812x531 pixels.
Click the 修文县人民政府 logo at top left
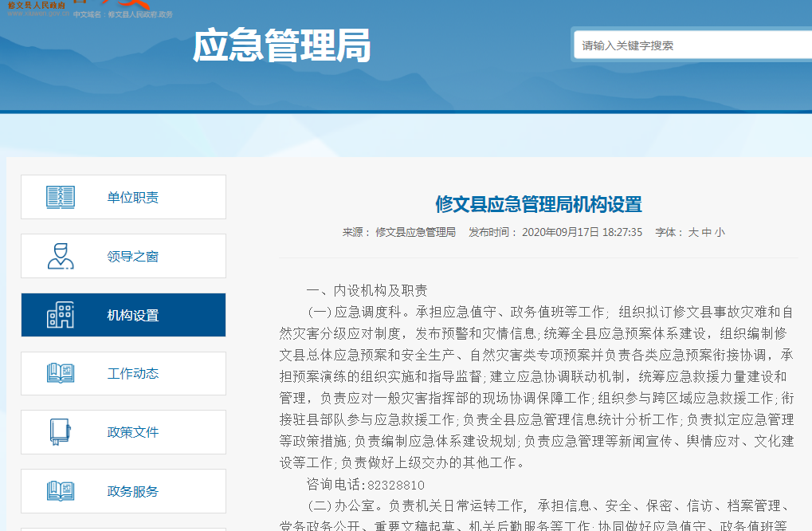pos(37,7)
